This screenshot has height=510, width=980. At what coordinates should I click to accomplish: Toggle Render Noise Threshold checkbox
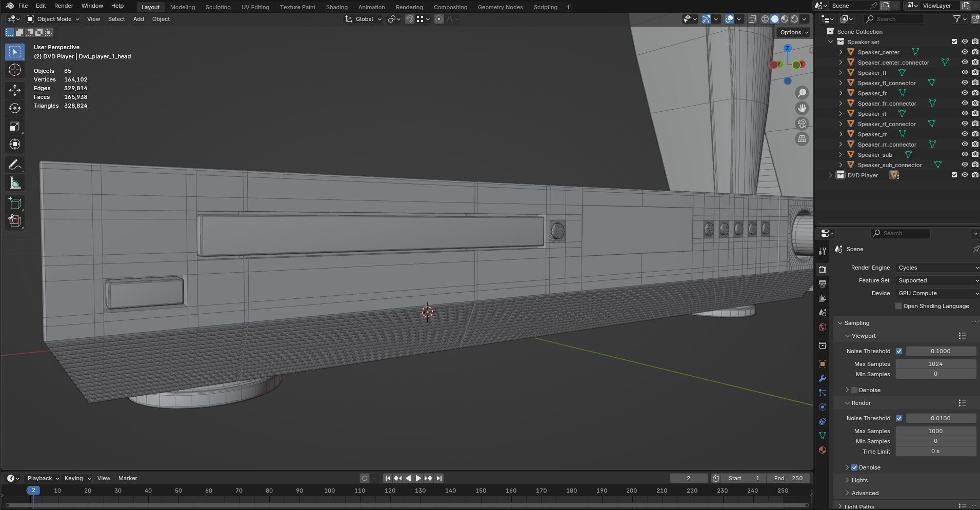point(899,418)
